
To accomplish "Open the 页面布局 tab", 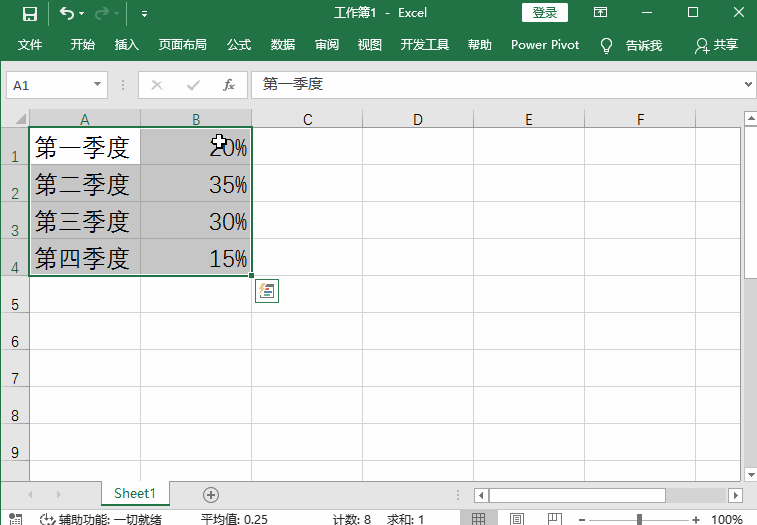I will [182, 45].
